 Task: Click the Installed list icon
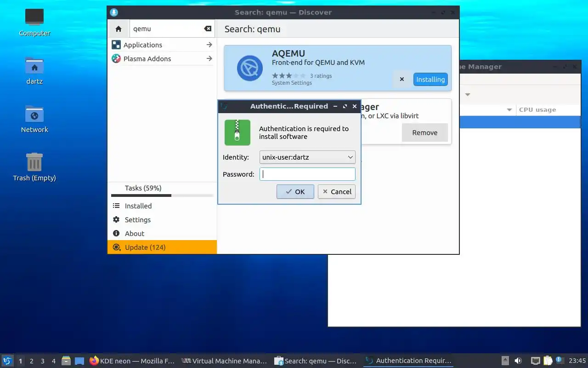(x=116, y=206)
